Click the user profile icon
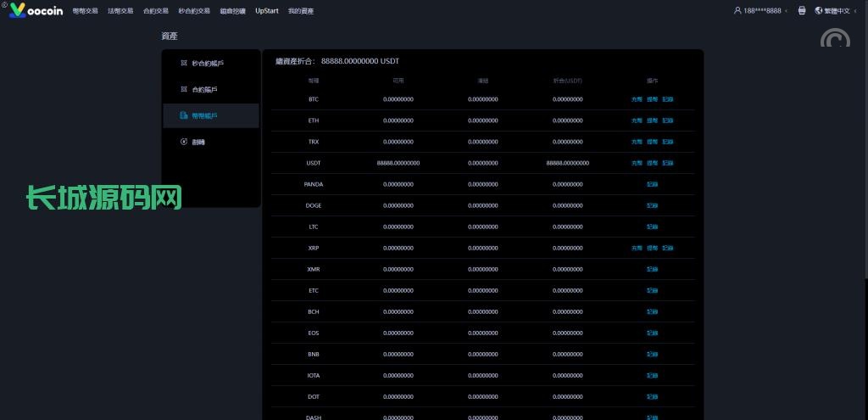 tap(737, 11)
